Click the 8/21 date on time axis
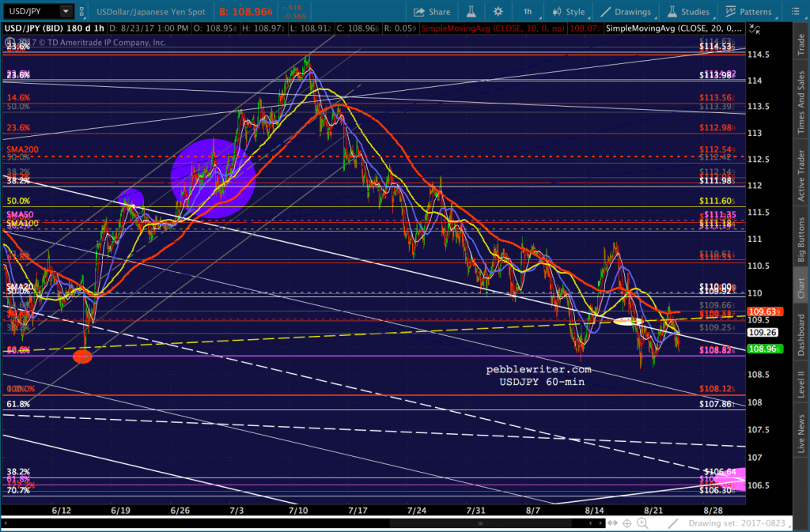Screen dimensions: 810x532 (653, 511)
